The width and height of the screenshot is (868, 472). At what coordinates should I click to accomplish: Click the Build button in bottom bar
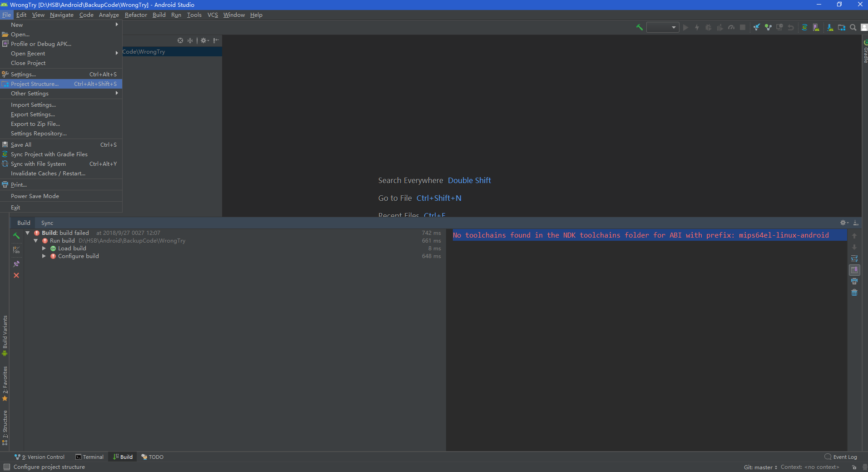click(x=123, y=457)
